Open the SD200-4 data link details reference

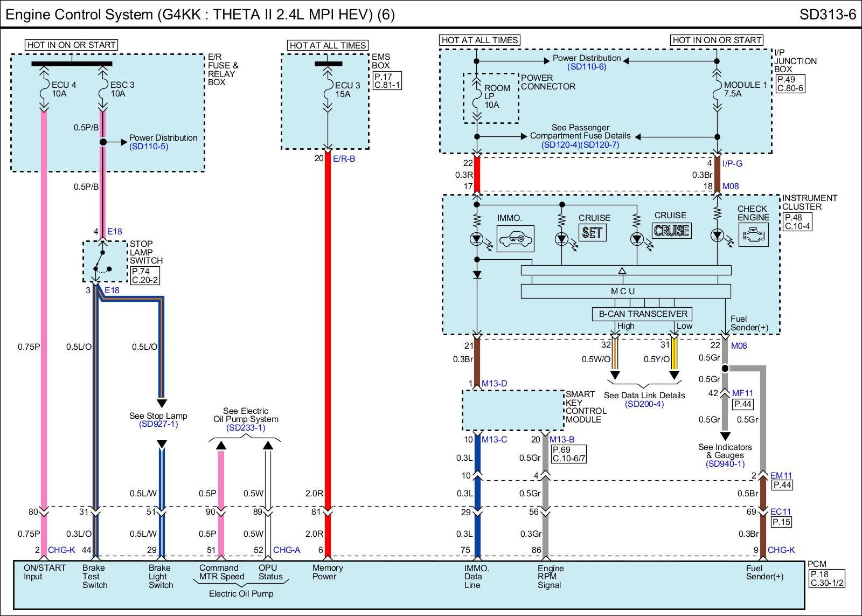coord(644,404)
